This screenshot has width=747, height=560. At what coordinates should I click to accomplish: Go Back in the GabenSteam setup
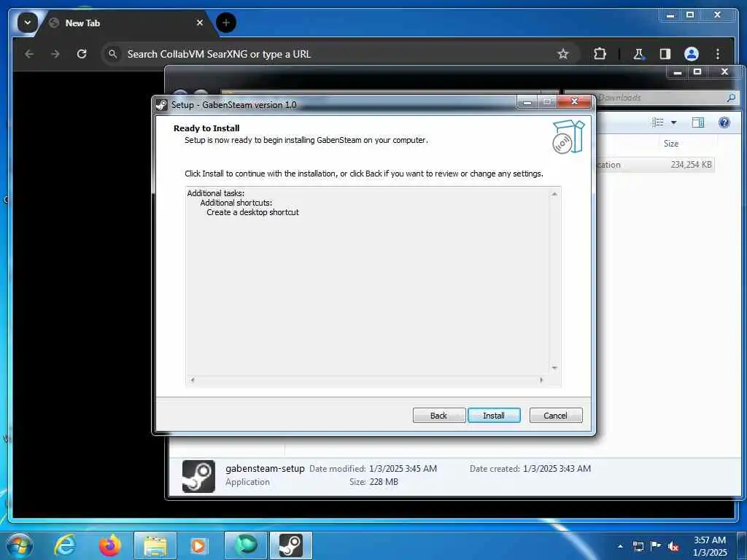pyautogui.click(x=438, y=415)
